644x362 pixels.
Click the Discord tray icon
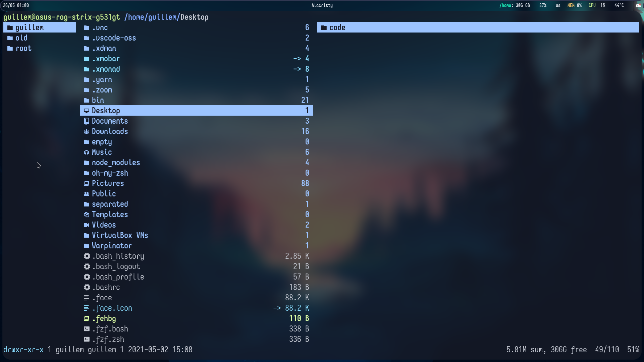coord(638,5)
